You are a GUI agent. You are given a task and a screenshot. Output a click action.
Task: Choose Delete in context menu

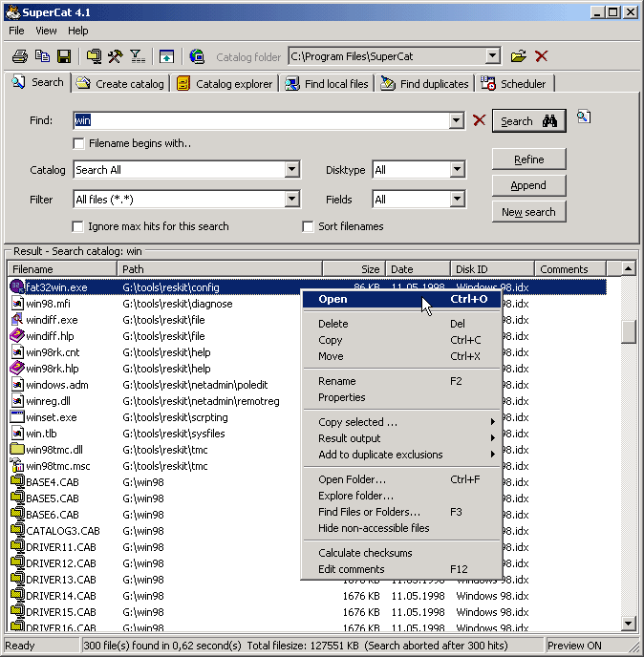coord(401,324)
